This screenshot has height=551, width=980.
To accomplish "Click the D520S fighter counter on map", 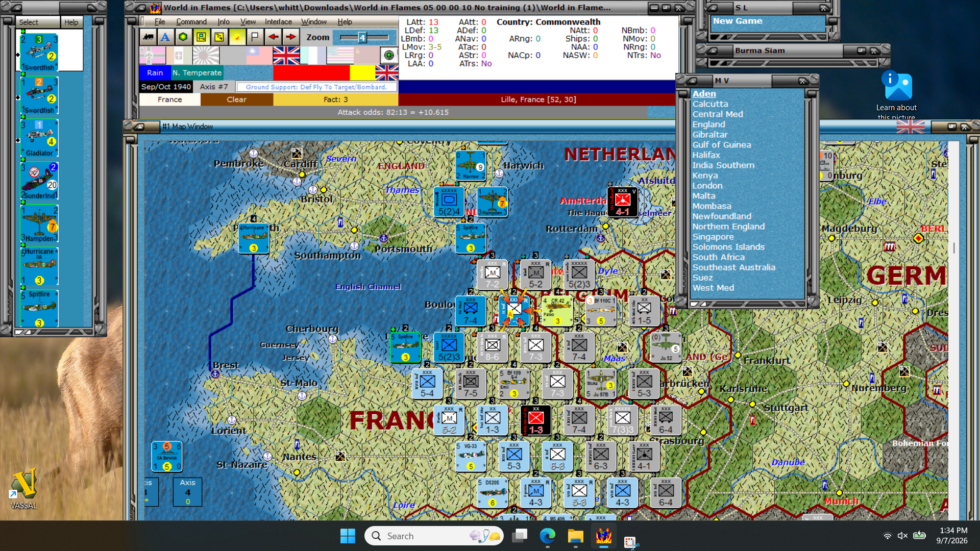I will tap(492, 493).
